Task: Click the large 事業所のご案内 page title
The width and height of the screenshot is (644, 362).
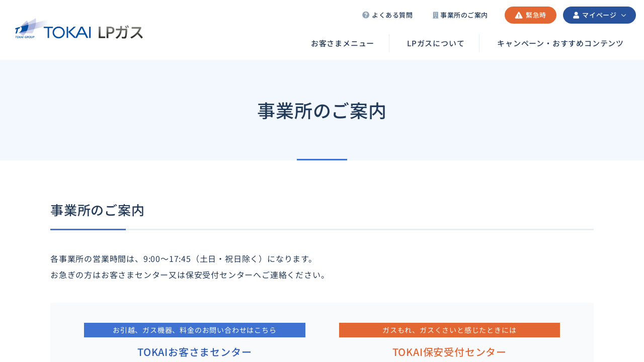Action: [322, 111]
